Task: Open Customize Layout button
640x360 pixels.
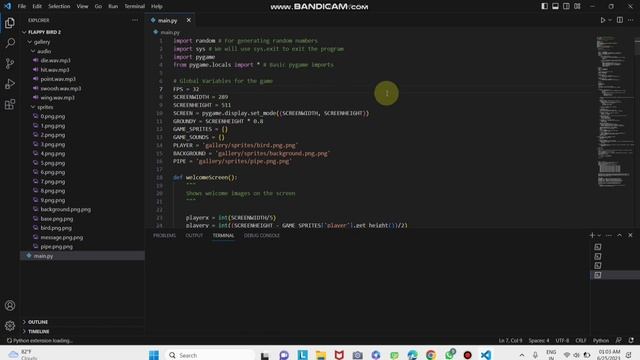Action: pos(577,6)
